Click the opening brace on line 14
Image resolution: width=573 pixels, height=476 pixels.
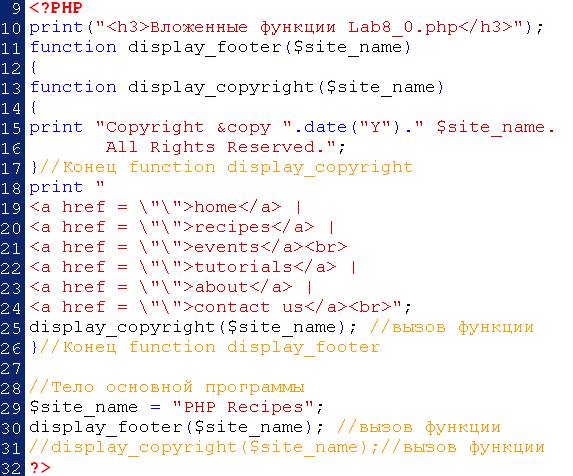tap(34, 107)
